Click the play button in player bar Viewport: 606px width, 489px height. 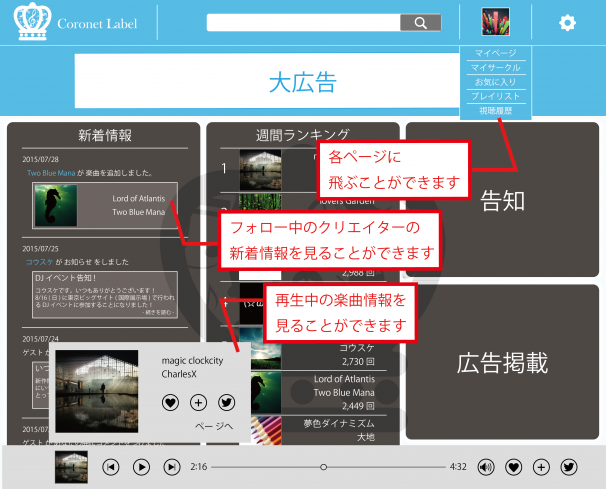tap(141, 467)
